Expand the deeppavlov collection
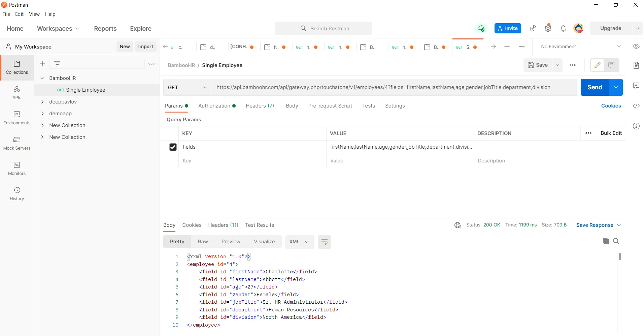This screenshot has width=644, height=336. click(42, 102)
